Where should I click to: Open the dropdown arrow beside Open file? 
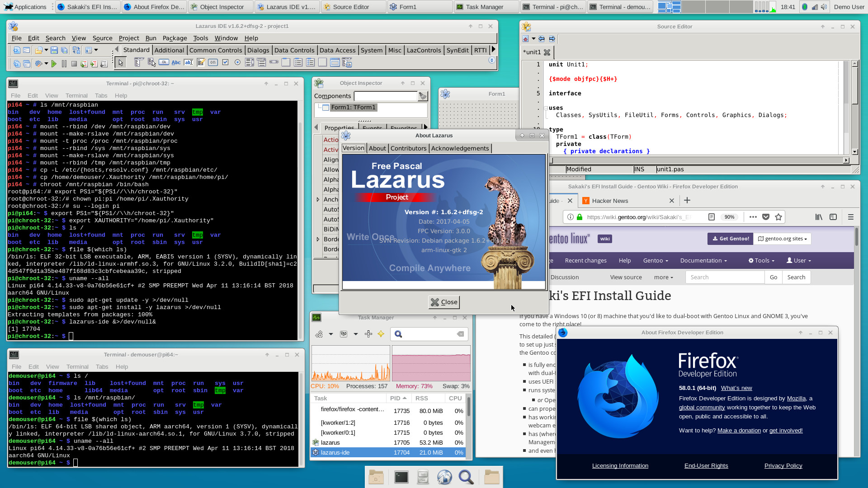[x=46, y=50]
